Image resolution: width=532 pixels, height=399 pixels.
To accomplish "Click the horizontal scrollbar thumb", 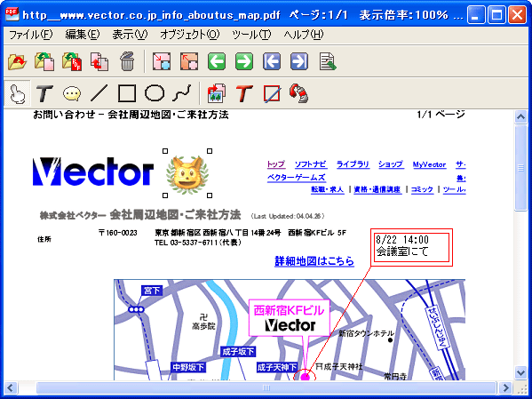I will click(266, 387).
